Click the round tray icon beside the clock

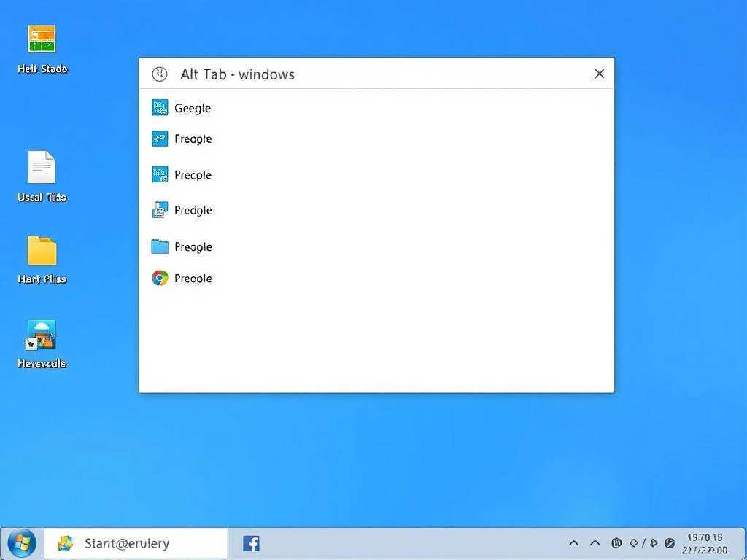[670, 543]
